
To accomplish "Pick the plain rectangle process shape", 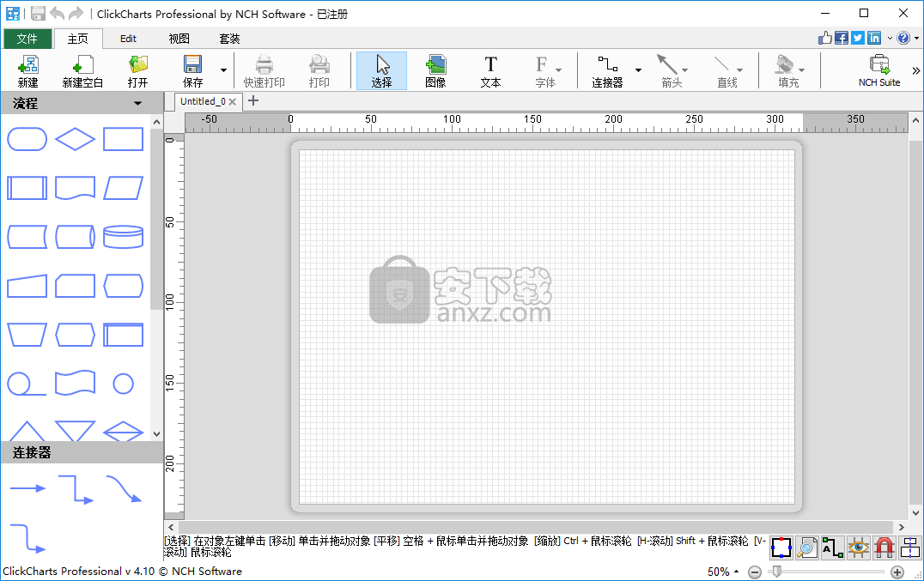I will [x=123, y=140].
